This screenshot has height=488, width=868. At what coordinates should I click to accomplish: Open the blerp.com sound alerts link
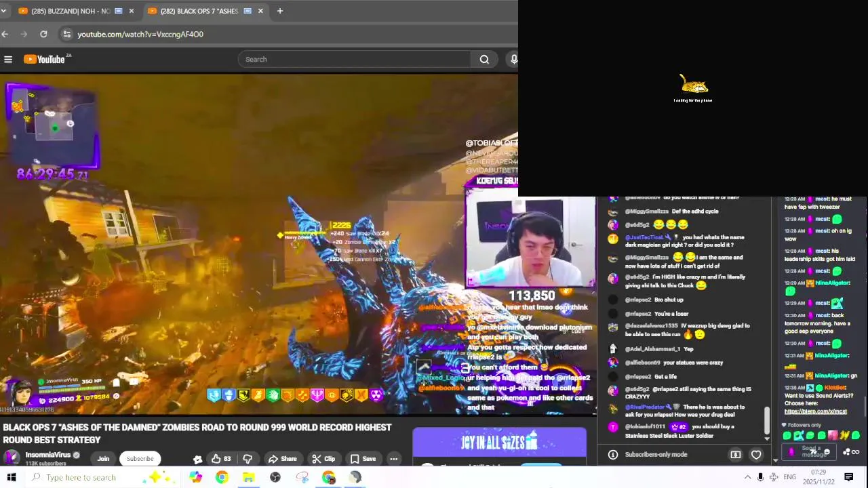point(816,411)
